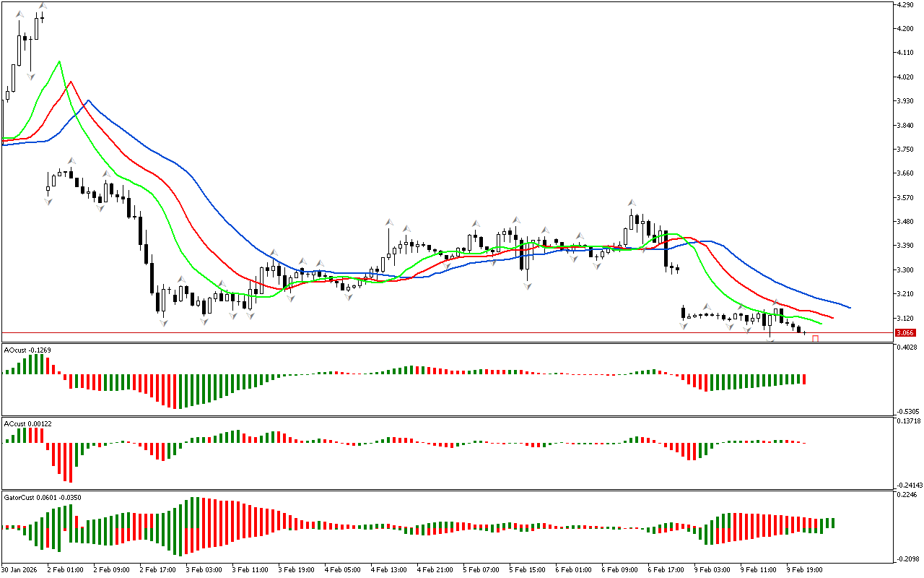This screenshot has width=924, height=578.
Task: Click the 30 Jan 2026 date on time axis
Action: click(18, 570)
